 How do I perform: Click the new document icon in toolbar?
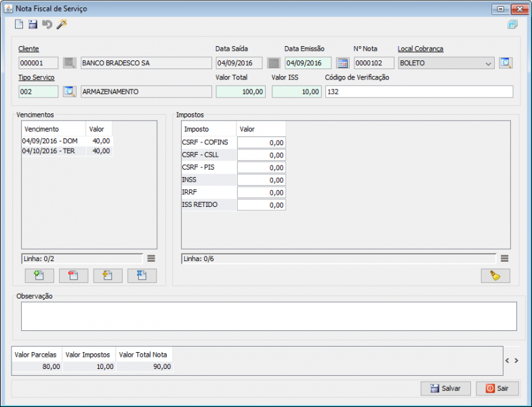(19, 24)
